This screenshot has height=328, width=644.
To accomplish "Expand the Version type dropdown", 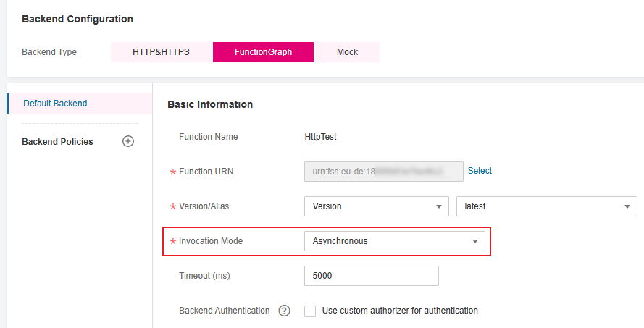I will point(376,206).
